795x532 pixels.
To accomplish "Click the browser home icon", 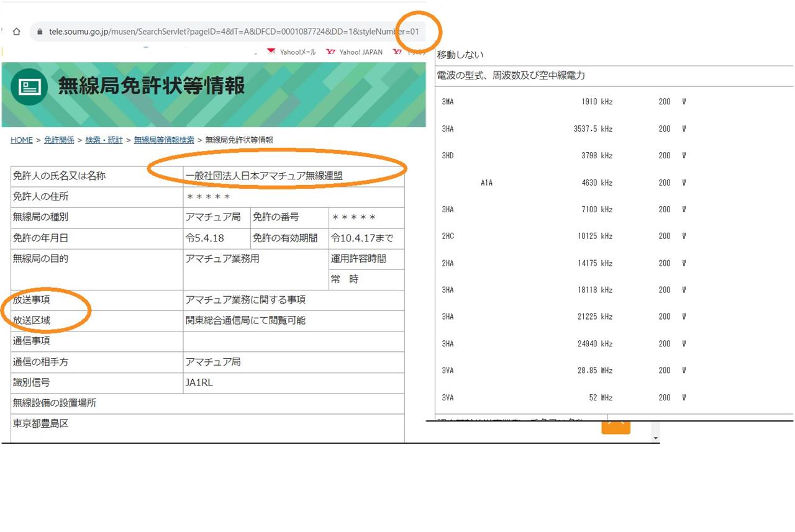I will pos(17,32).
